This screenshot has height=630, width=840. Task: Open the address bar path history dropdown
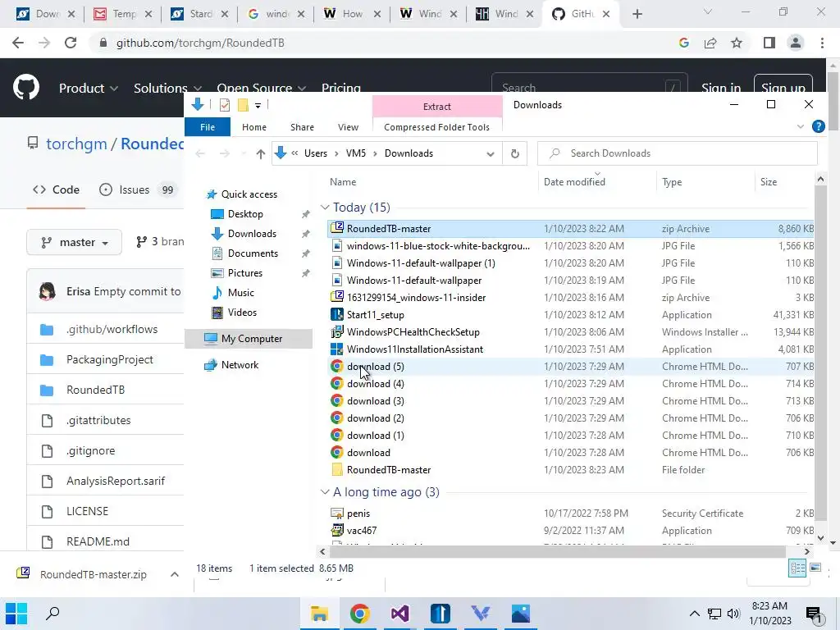[491, 153]
